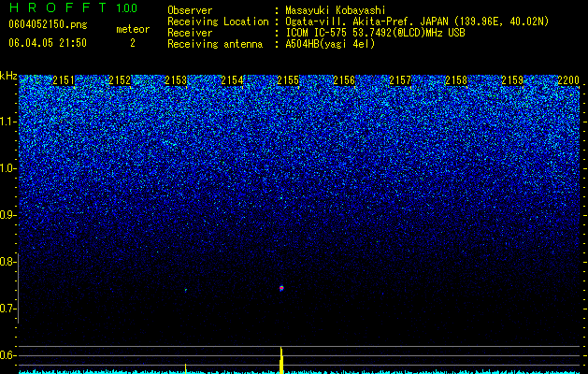Click the small yellow peak at 2153

click(186, 368)
